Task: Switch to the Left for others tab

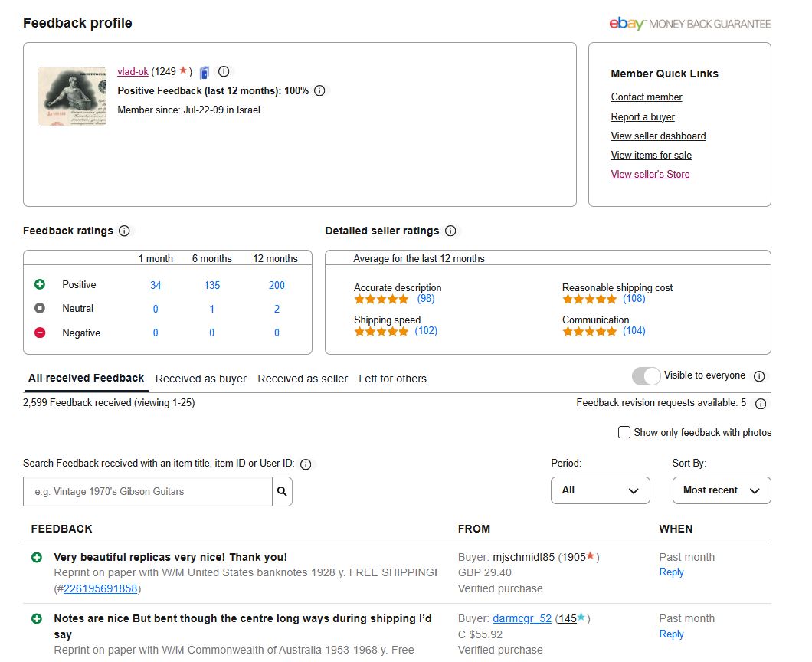Action: tap(392, 379)
